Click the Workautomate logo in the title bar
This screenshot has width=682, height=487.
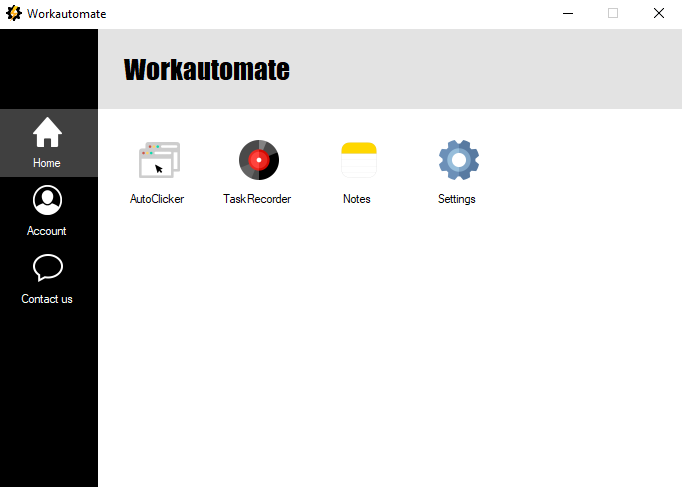point(14,13)
